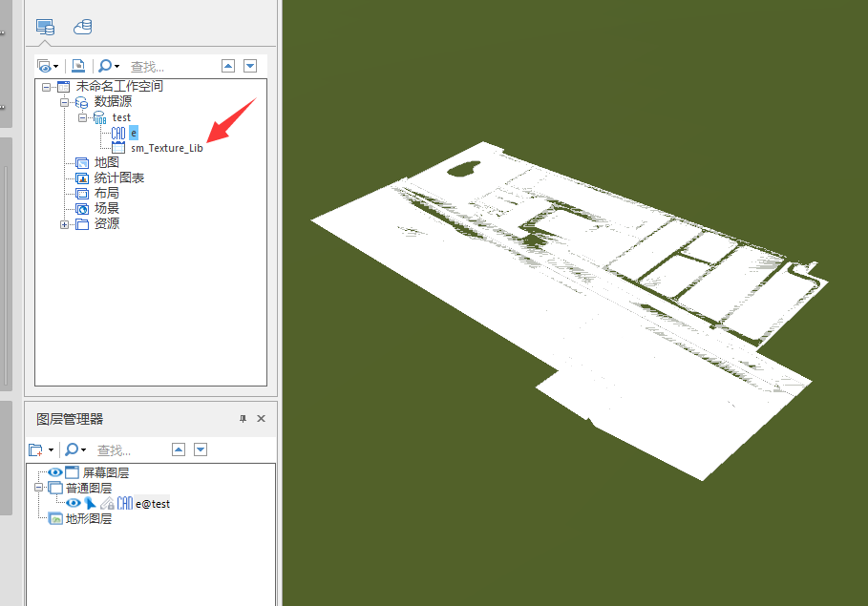Select the test UDB datasource
Image resolution: width=868 pixels, height=606 pixels.
(x=121, y=117)
